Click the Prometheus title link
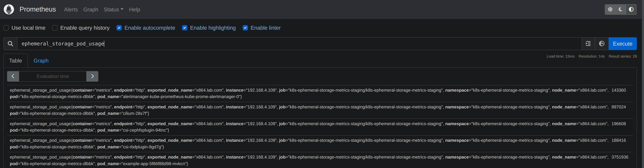The height and width of the screenshot is (168, 644). [x=38, y=9]
